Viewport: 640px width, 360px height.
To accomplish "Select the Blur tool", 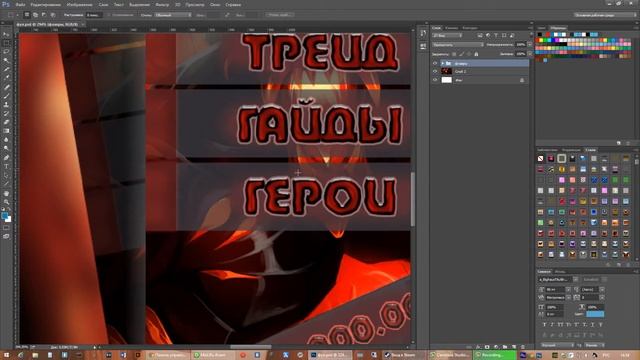I will click(x=6, y=140).
